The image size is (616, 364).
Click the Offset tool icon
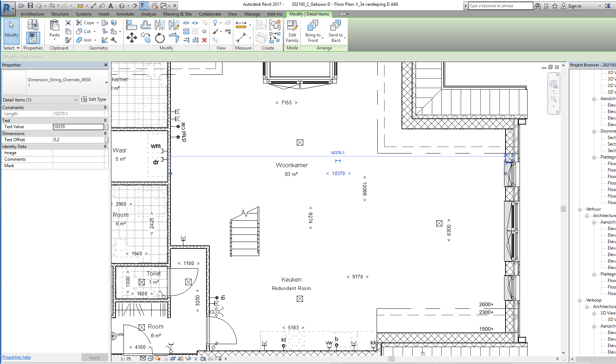[146, 25]
